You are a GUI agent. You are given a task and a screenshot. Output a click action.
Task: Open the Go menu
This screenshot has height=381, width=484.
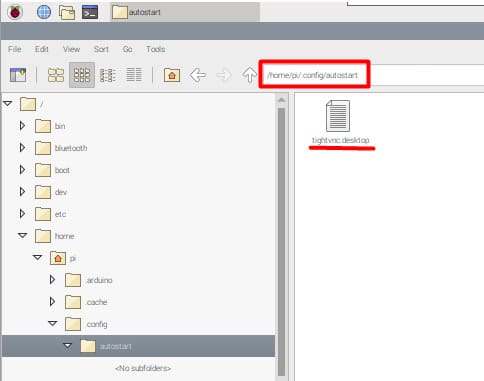pos(127,49)
